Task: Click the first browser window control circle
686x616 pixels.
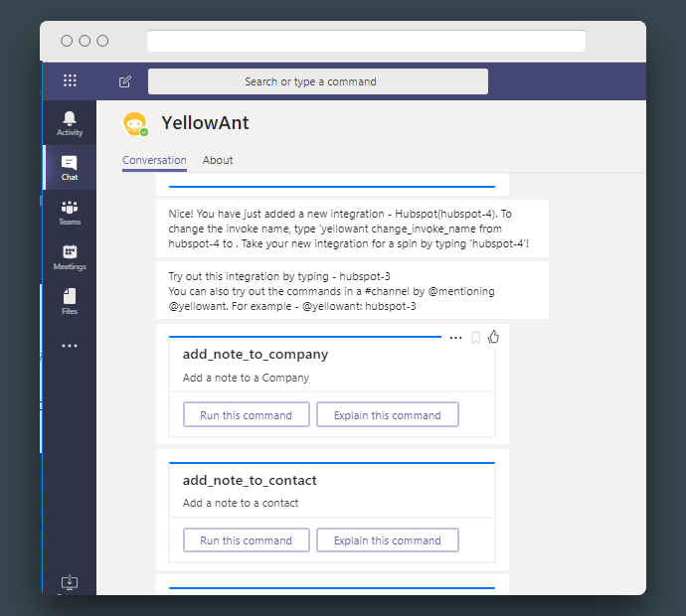Action: point(67,41)
